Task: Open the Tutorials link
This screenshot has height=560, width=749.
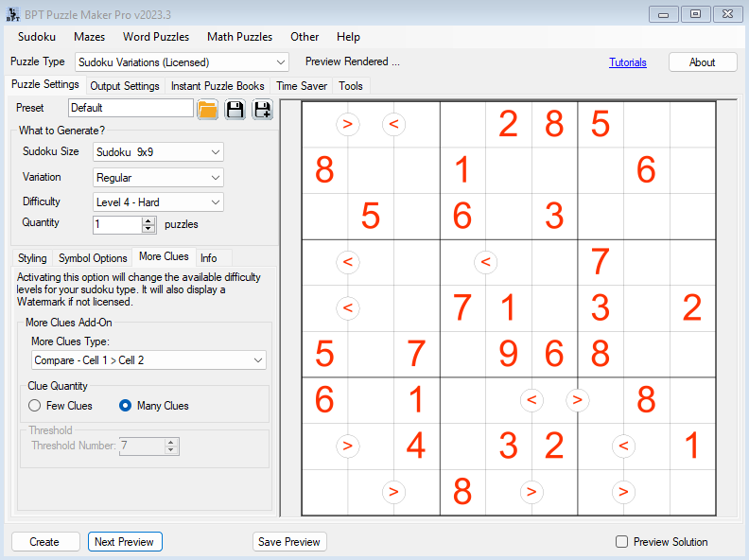Action: tap(628, 62)
